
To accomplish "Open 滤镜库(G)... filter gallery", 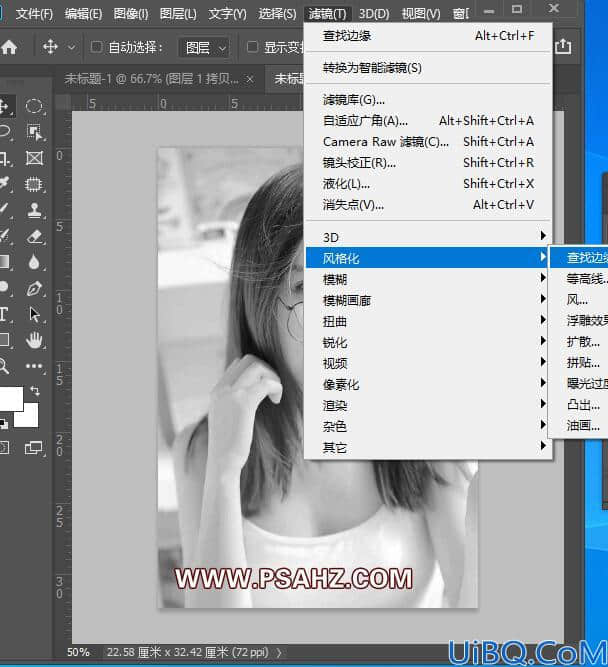I will 428,100.
